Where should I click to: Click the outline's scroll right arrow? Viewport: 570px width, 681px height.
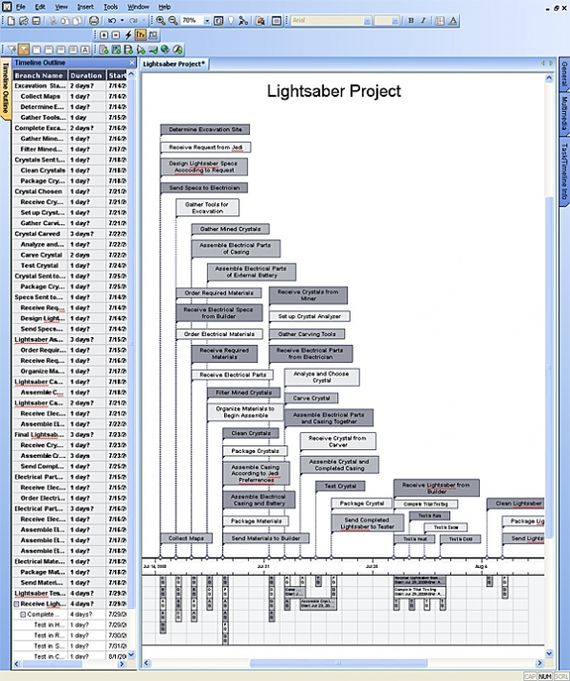pos(122,664)
